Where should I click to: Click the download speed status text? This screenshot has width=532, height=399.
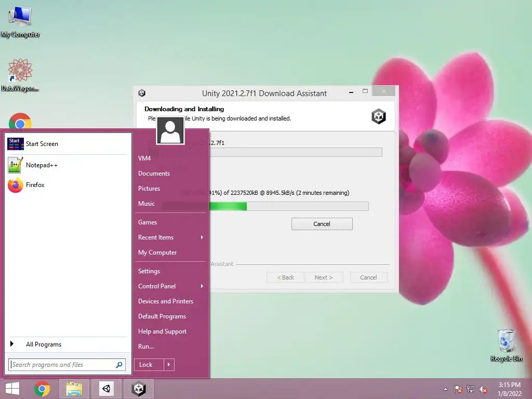(x=279, y=193)
